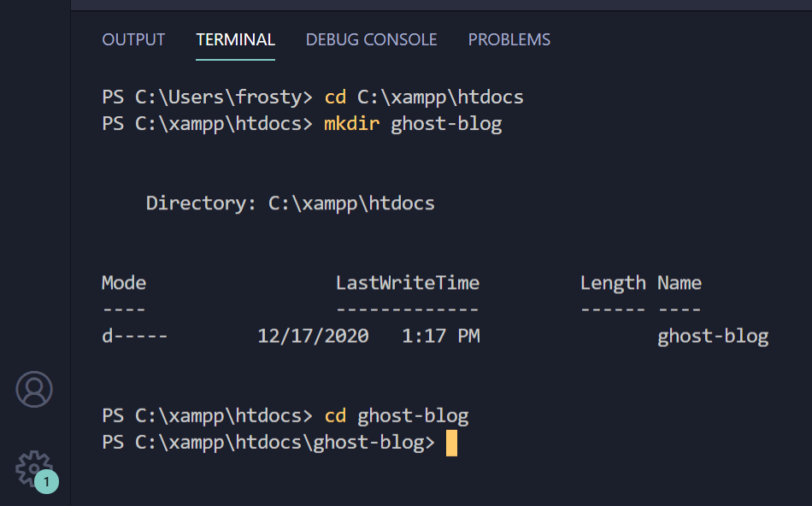
Task: Open the DEBUG CONSOLE tab
Action: click(x=371, y=39)
